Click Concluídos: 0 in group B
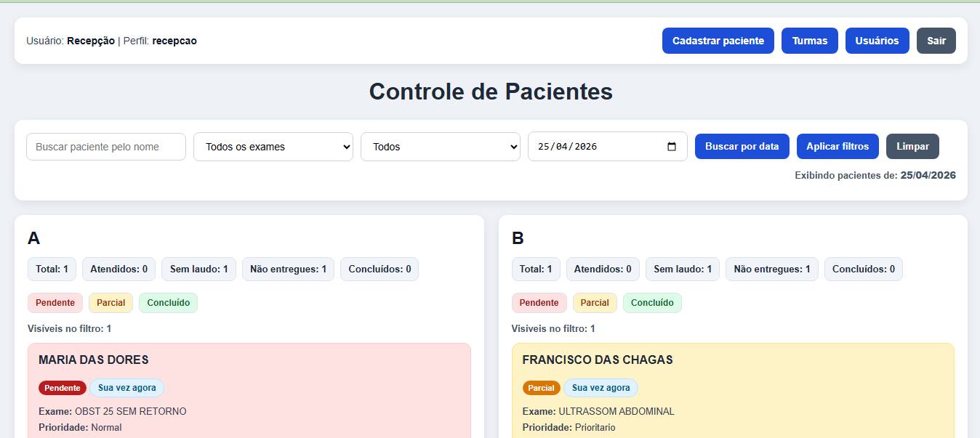 coord(864,269)
